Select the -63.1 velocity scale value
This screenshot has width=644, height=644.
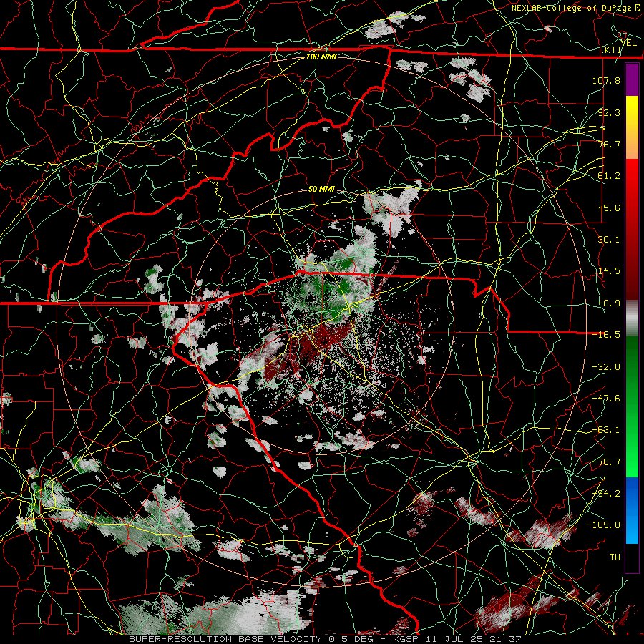click(606, 430)
